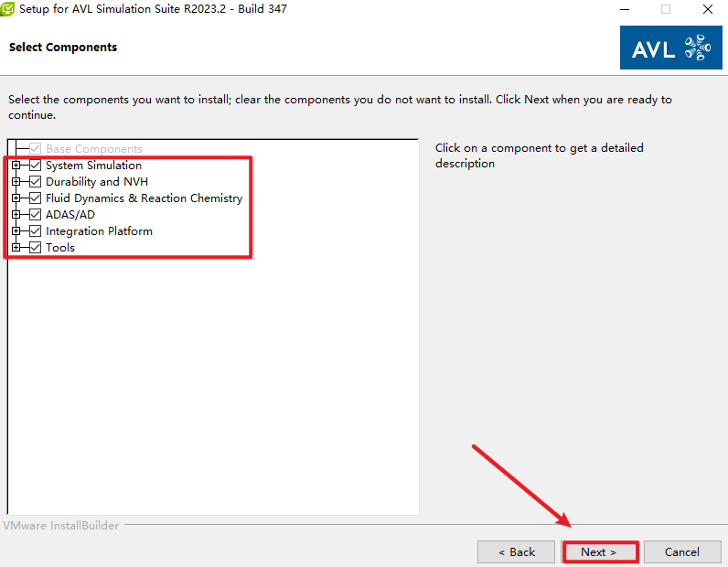Expand the System Simulation tree node

coord(16,166)
